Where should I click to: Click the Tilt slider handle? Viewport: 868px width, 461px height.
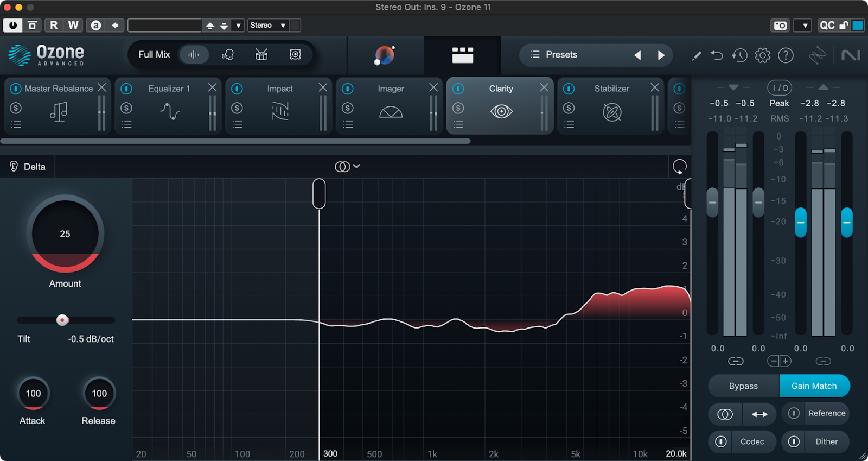[x=63, y=320]
